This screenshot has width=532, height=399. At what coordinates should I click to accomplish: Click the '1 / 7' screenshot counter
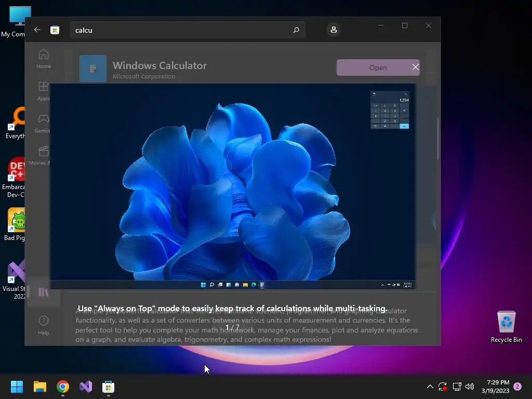pos(232,327)
